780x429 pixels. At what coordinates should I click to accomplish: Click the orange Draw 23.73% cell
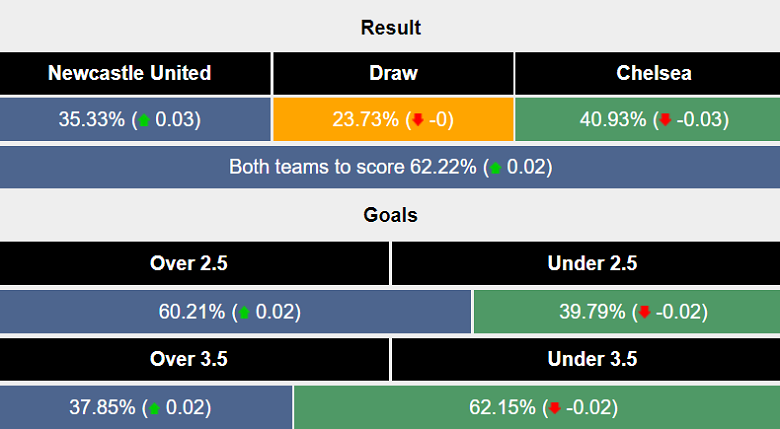[393, 120]
